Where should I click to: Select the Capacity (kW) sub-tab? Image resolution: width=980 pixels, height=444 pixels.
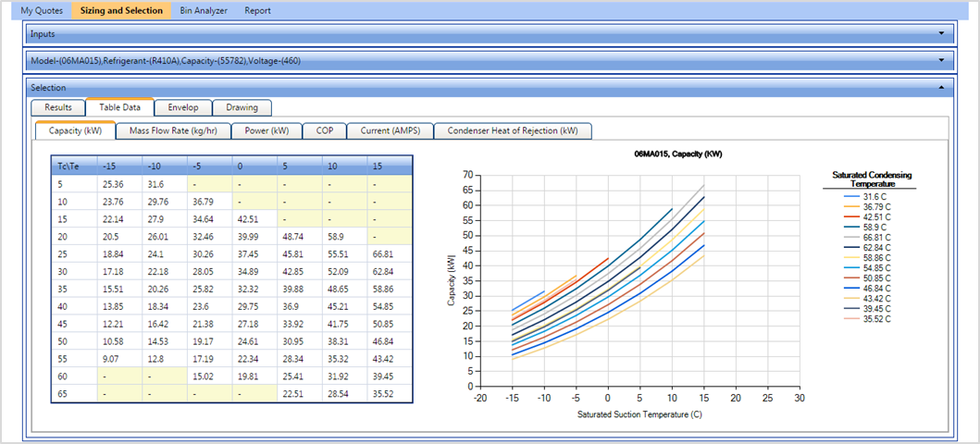(75, 130)
